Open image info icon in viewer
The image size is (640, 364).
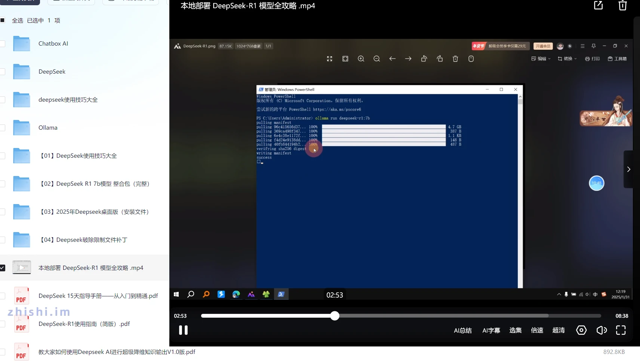(471, 59)
